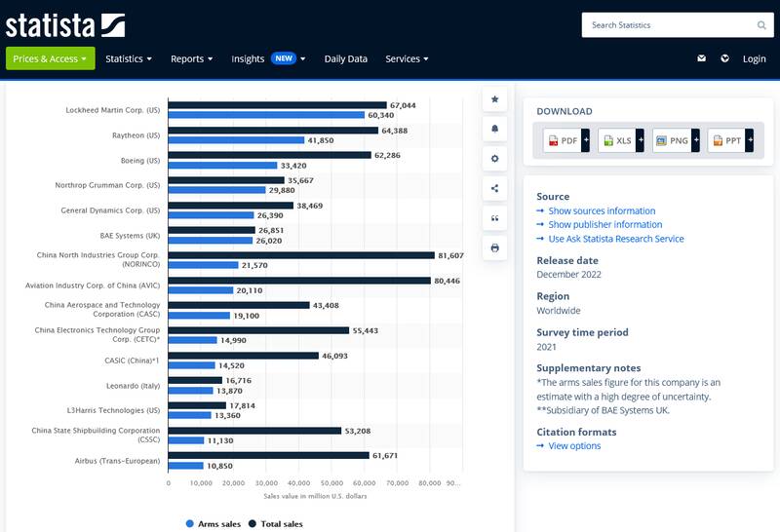This screenshot has height=532, width=780.
Task: Click the print icon beside chart
Action: point(495,248)
